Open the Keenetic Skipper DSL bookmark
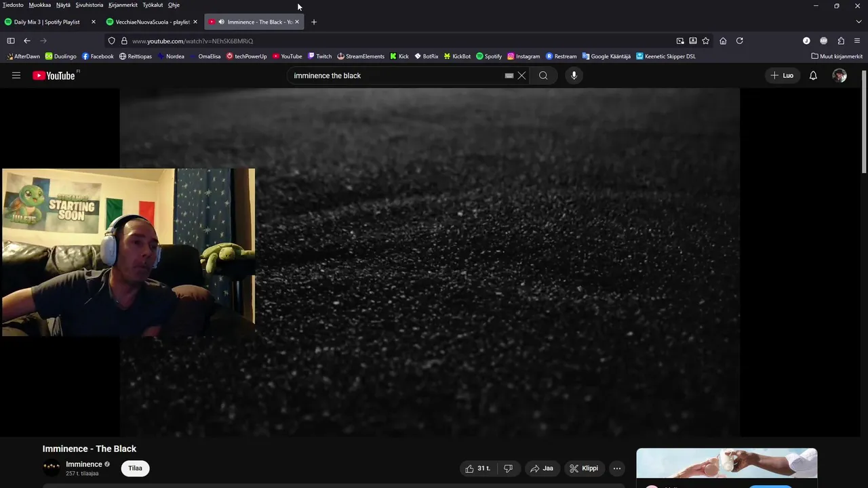The width and height of the screenshot is (868, 488). pos(666,56)
